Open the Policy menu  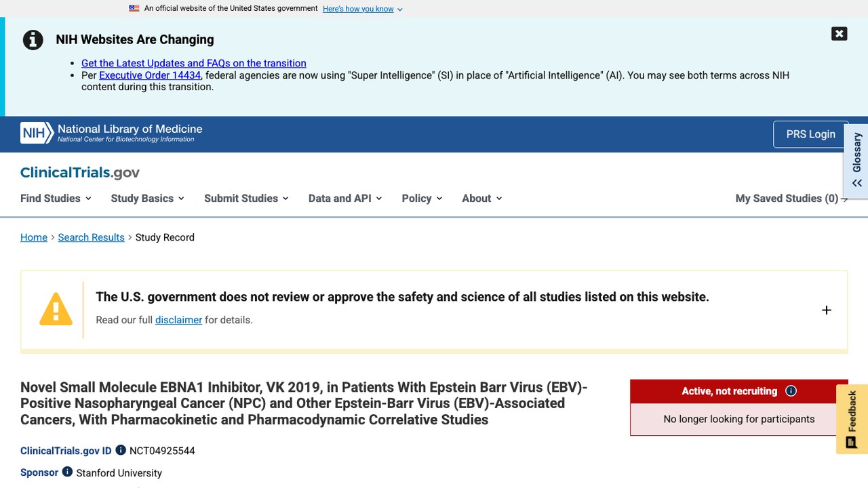click(x=422, y=198)
